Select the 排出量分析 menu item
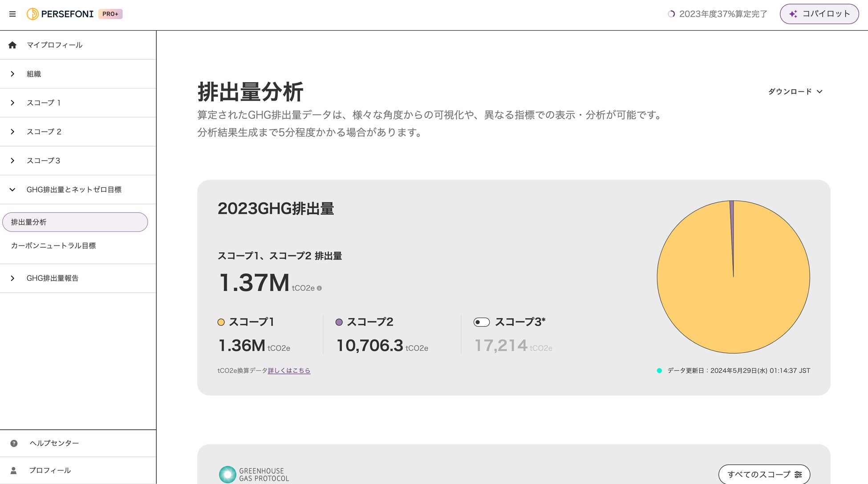This screenshot has height=484, width=868. [75, 222]
